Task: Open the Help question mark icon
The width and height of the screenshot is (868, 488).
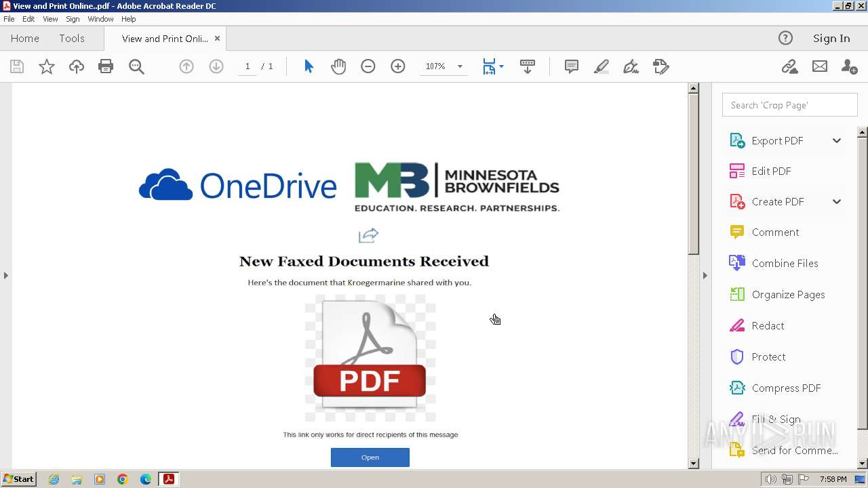Action: coord(785,39)
